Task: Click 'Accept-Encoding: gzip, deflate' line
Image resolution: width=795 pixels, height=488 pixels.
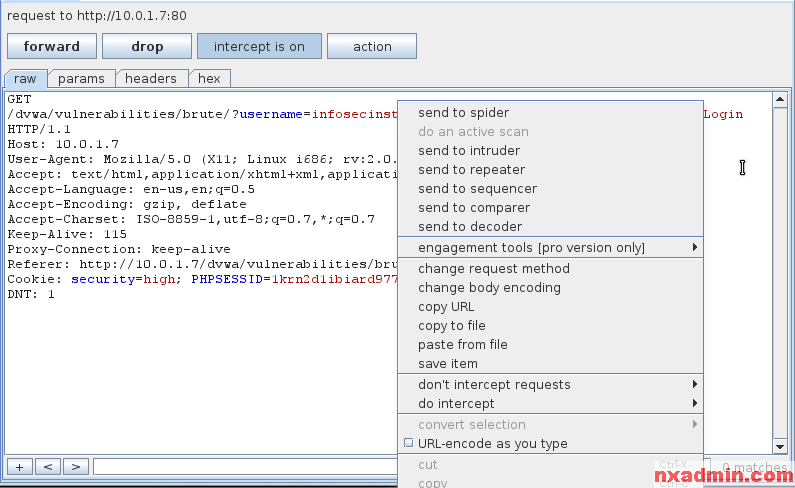Action: tap(127, 204)
